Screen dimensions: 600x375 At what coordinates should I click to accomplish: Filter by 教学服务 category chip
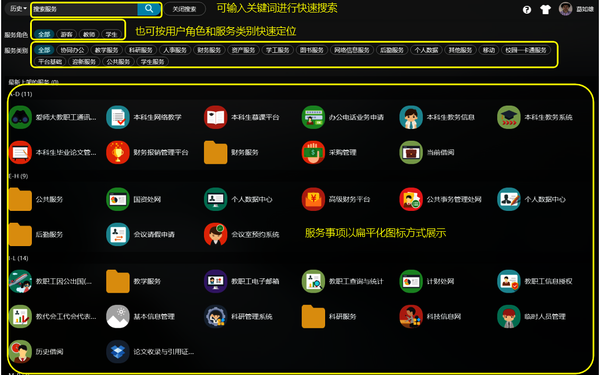click(106, 50)
